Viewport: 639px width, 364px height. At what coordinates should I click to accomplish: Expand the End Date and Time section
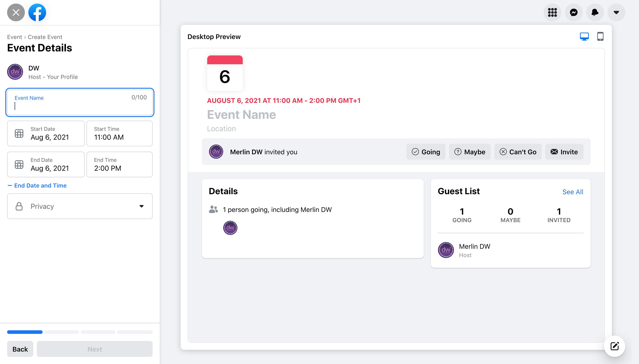click(x=36, y=185)
